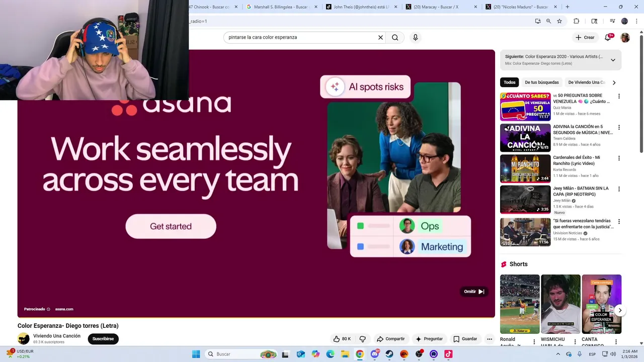Open the asana.com sponsor link
The width and height of the screenshot is (644, 362).
[64, 309]
